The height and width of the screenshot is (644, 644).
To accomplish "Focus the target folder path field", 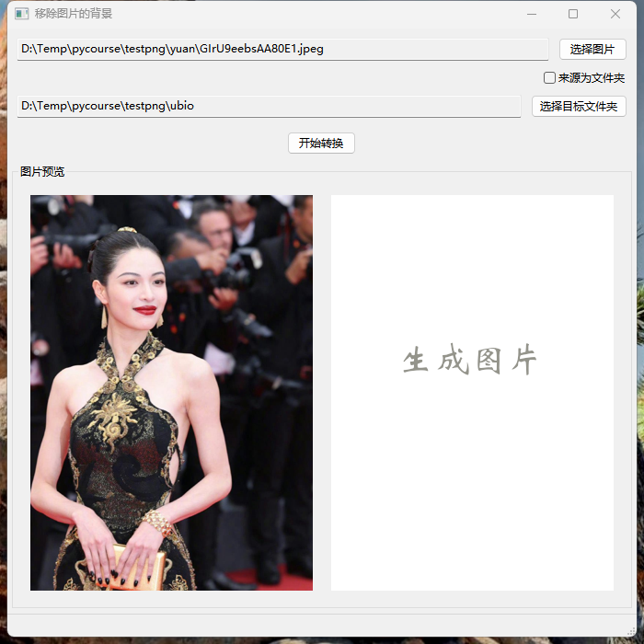I will click(269, 107).
